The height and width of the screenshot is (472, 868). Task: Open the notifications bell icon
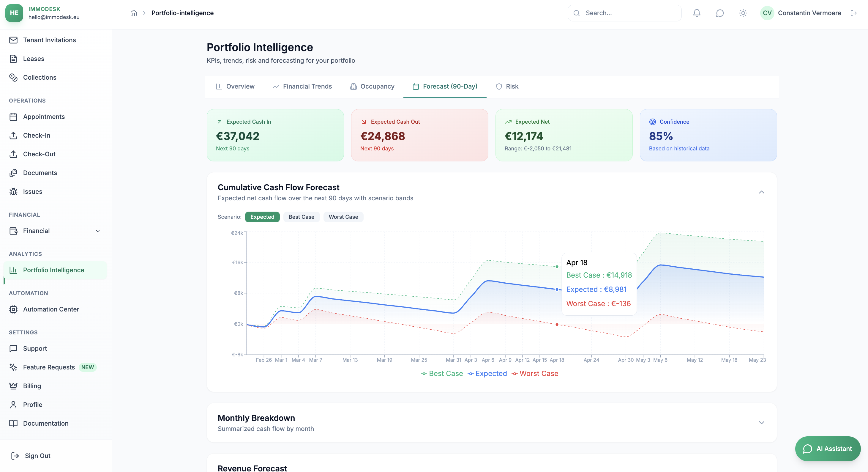(x=697, y=13)
